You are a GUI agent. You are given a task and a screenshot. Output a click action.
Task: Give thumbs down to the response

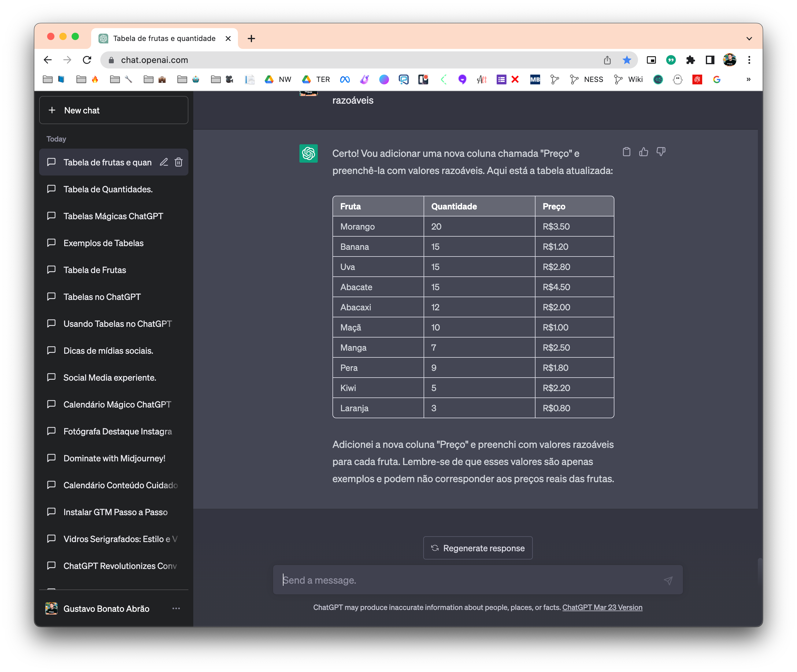(x=661, y=152)
